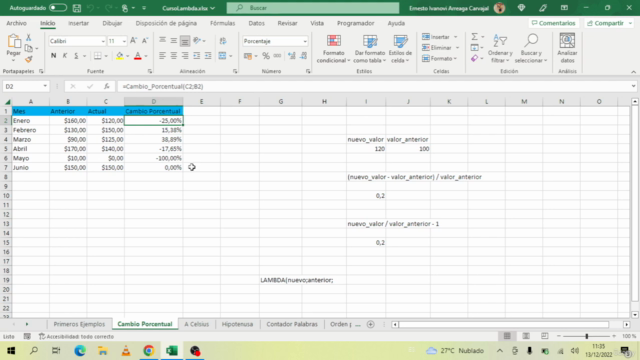Click File Explorer taskbar icon
The image size is (640, 360).
point(103,351)
